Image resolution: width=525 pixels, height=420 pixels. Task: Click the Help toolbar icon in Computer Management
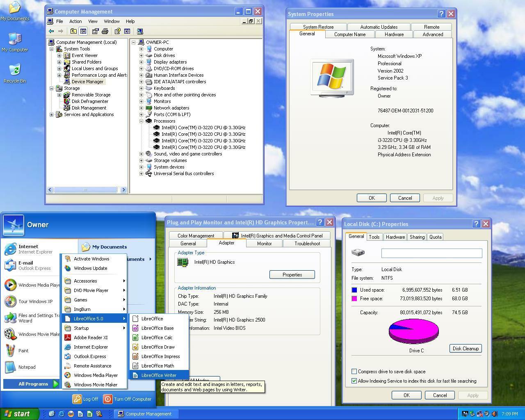(117, 31)
